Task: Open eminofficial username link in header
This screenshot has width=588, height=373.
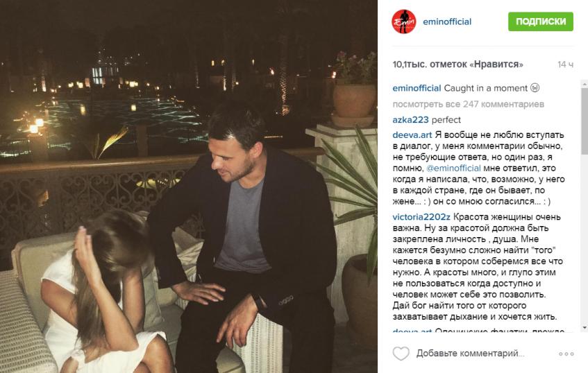Action: click(447, 21)
